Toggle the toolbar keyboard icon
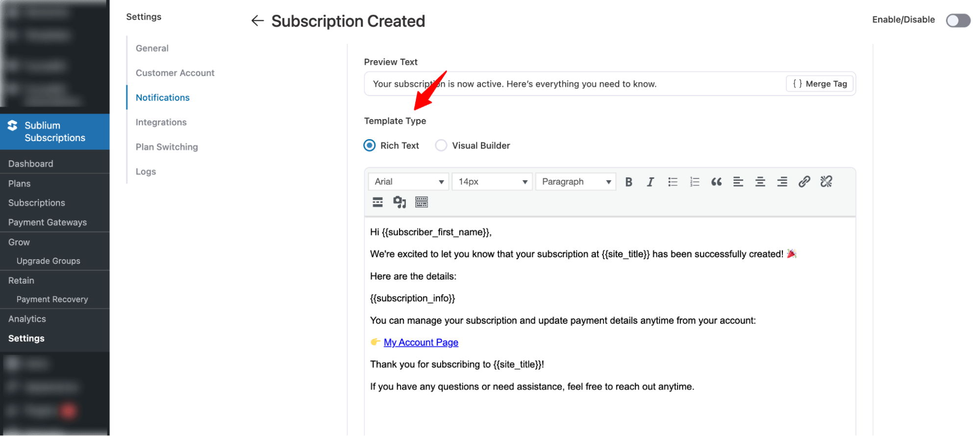Image resolution: width=980 pixels, height=436 pixels. point(422,202)
